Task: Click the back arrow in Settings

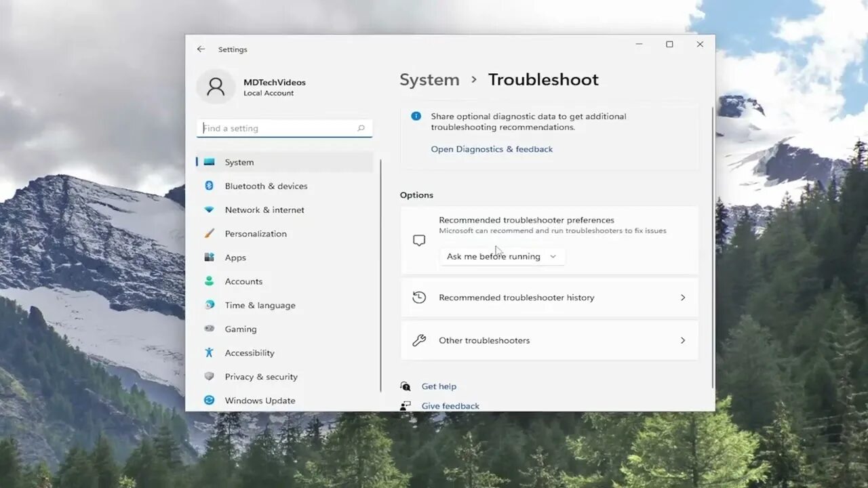Action: [201, 49]
